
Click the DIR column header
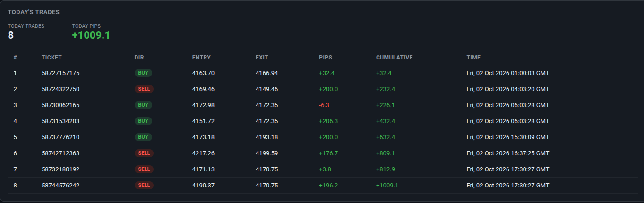click(x=139, y=58)
